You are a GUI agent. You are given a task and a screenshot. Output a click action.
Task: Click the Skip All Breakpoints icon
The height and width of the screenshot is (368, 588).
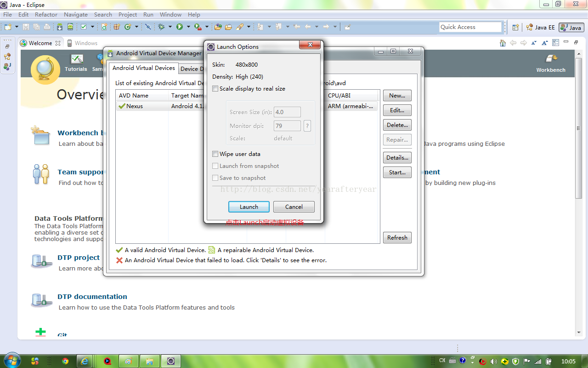[148, 27]
